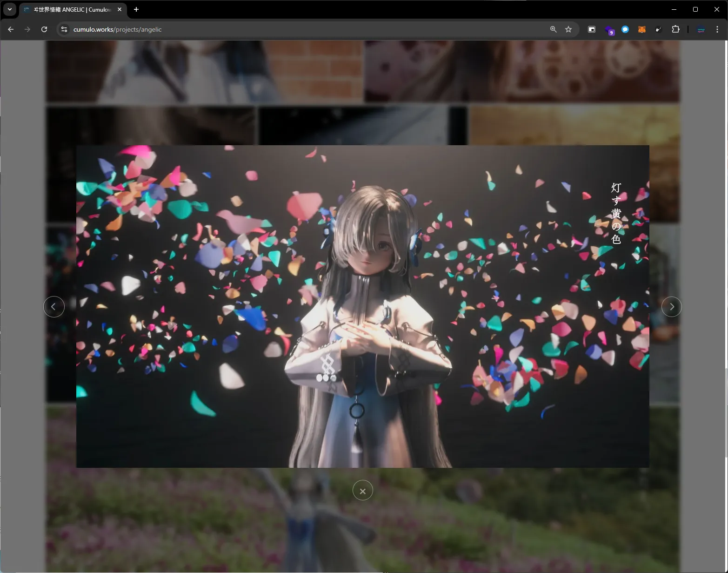
Task: Expand the tab search dropdown
Action: (9, 9)
